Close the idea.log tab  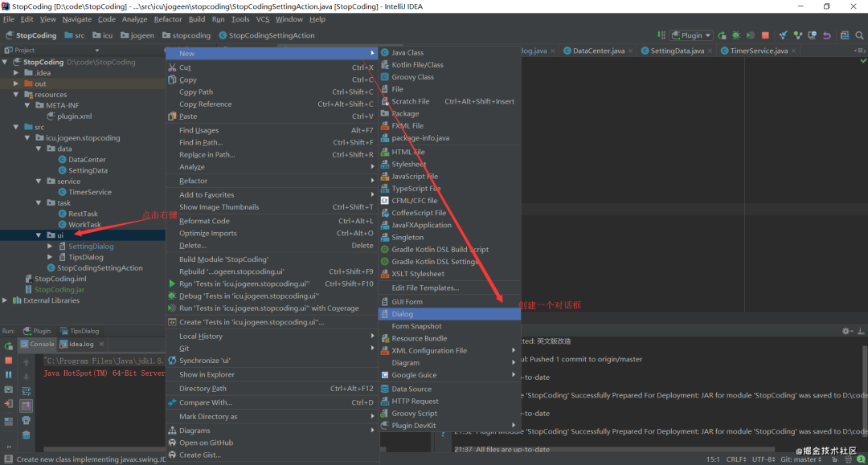coord(101,344)
